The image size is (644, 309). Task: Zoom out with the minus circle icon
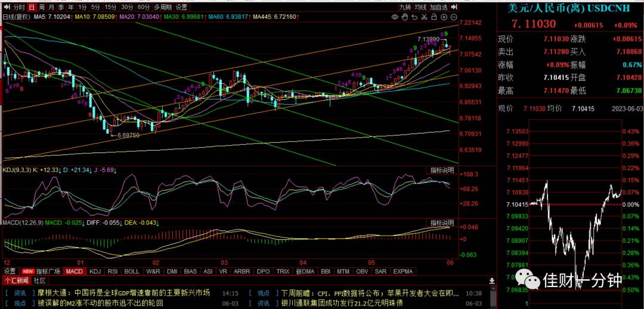(453, 17)
